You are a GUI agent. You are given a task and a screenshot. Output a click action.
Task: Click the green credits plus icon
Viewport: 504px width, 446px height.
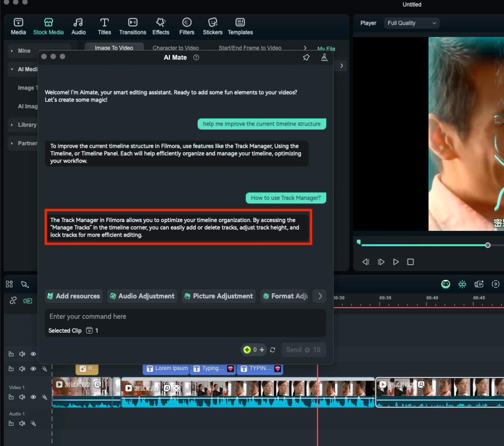[x=247, y=349]
